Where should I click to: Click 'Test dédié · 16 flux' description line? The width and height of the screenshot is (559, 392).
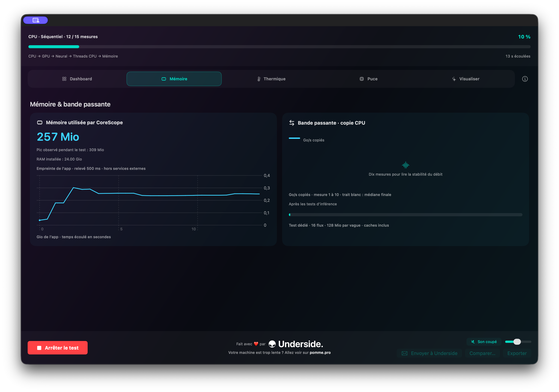point(339,225)
